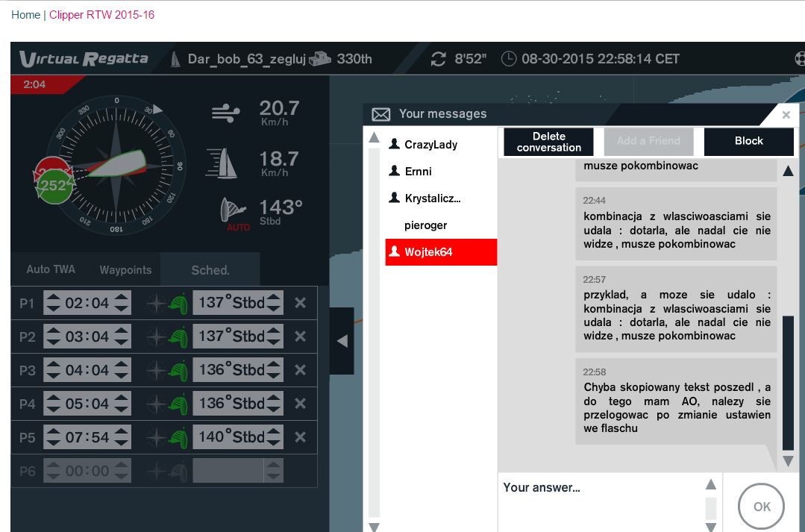Click the Block button
This screenshot has height=532, width=805.
tap(748, 142)
